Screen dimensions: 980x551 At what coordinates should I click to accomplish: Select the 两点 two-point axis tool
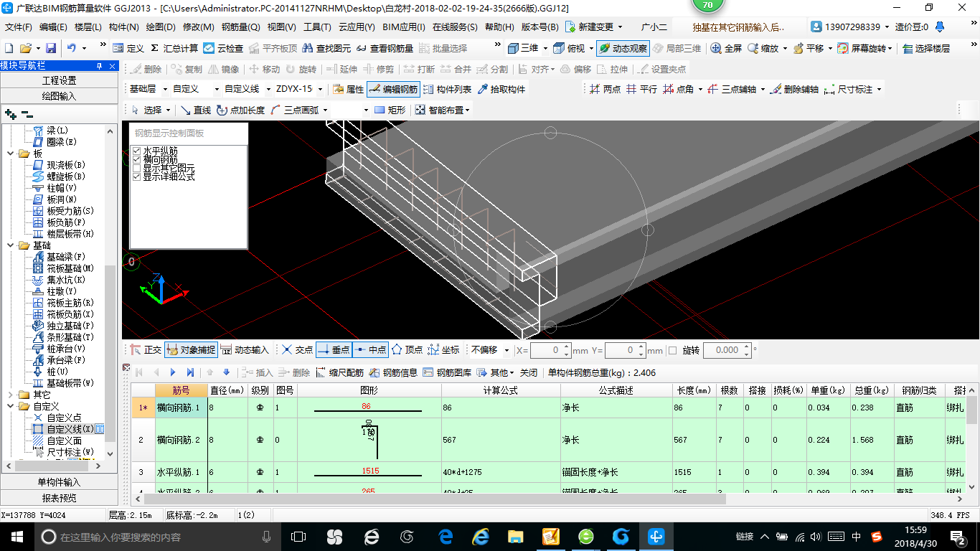605,89
